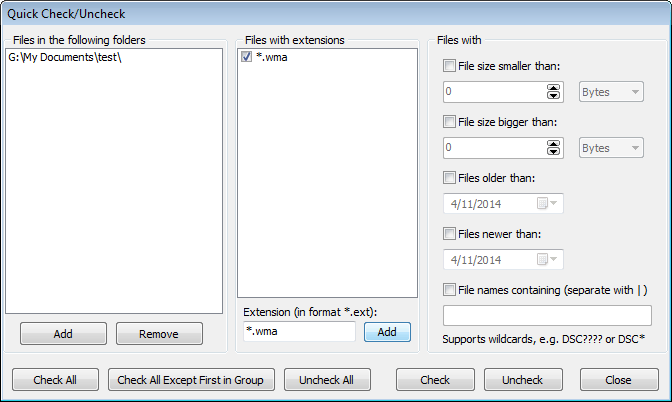The width and height of the screenshot is (672, 402).
Task: Click Add button beside extension field
Action: tap(387, 332)
